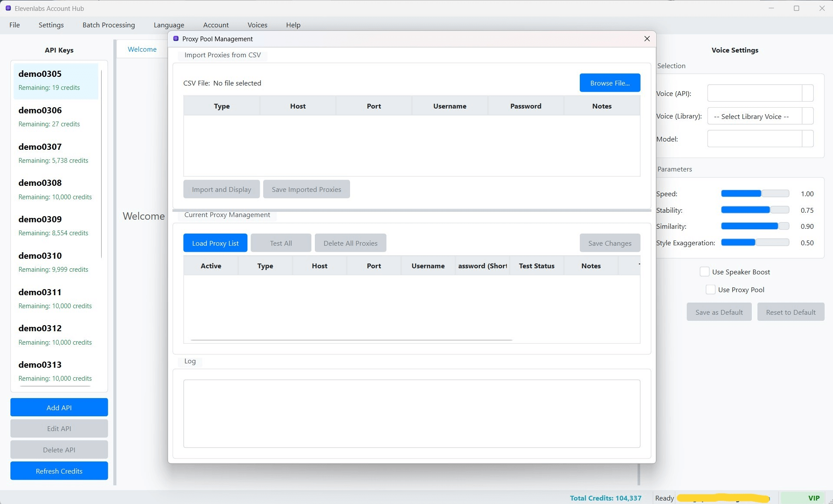Click the Save Changes button
Image resolution: width=833 pixels, height=504 pixels.
click(610, 243)
